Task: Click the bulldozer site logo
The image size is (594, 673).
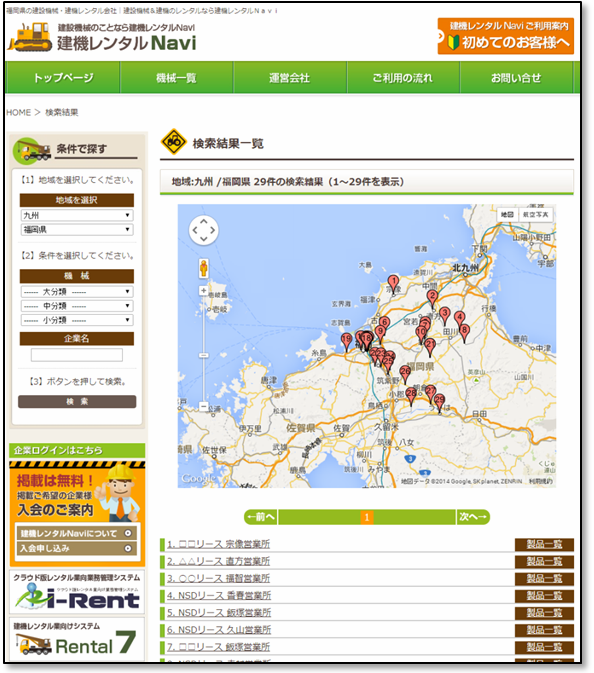Action: (29, 37)
